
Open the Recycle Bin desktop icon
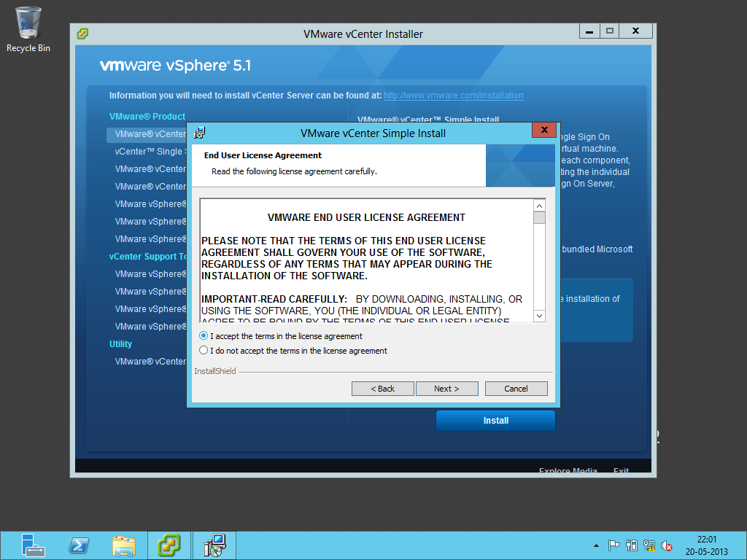point(28,29)
